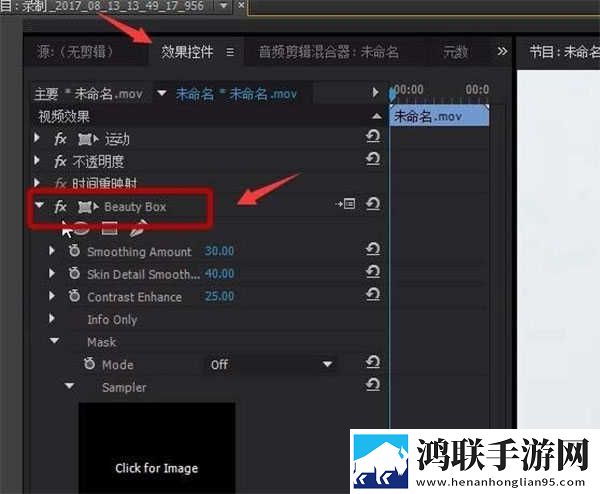600x494 pixels.
Task: Toggle the fx switch for 时间重映射
Action: 60,183
